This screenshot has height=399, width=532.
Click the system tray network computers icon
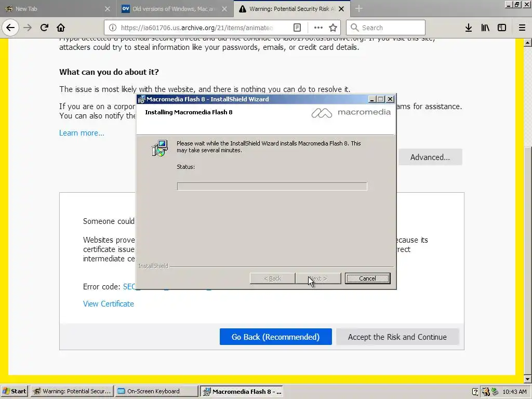495,392
